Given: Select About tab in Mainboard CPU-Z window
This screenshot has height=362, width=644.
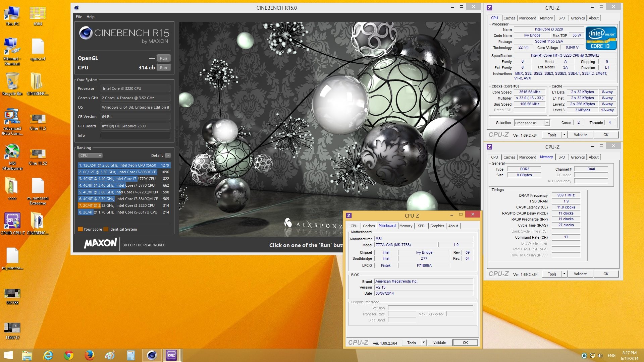Looking at the screenshot, I should click(453, 226).
